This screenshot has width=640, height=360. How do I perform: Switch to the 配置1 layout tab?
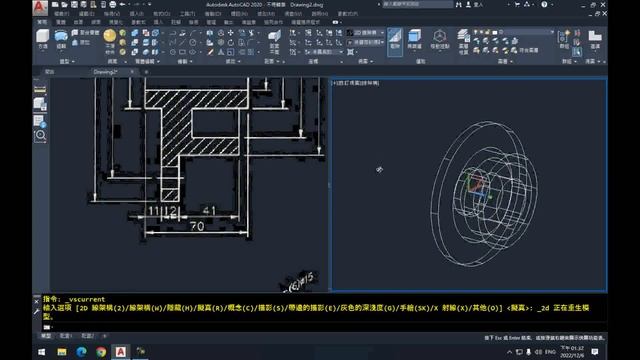65,336
